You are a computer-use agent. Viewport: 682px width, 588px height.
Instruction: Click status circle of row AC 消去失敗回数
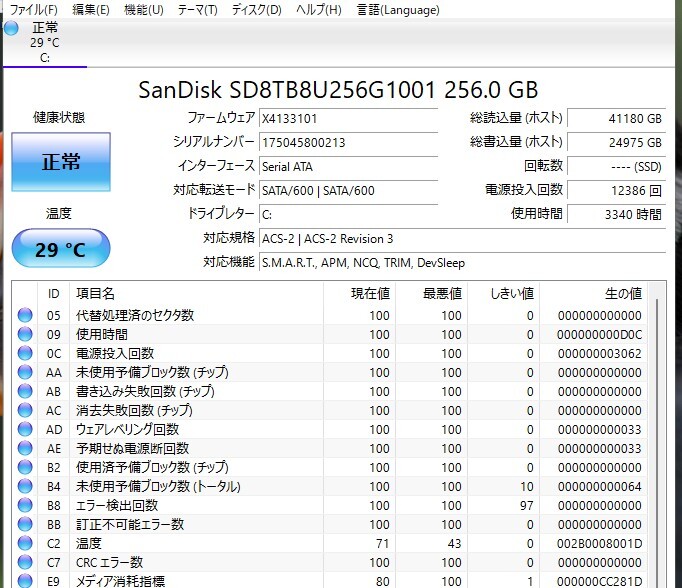pyautogui.click(x=25, y=410)
